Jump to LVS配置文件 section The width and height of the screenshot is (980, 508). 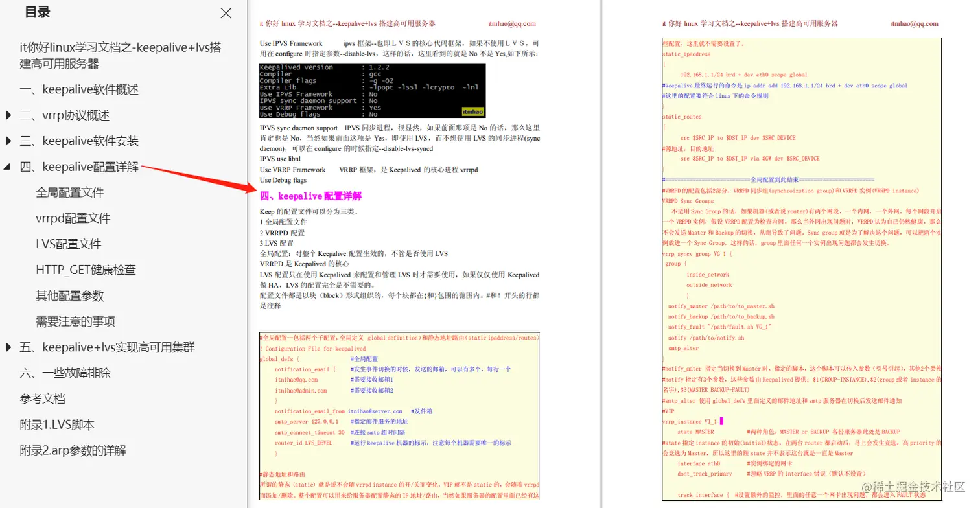pyautogui.click(x=67, y=244)
